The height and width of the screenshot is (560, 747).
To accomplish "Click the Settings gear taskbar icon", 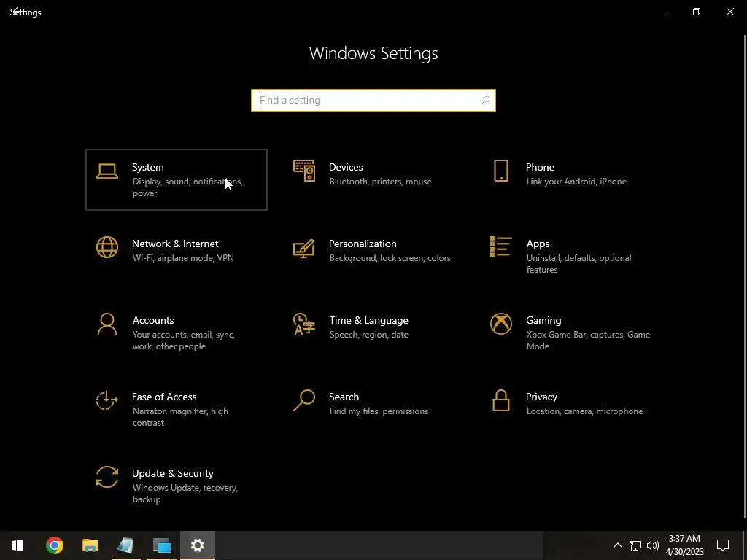I will coord(197,545).
